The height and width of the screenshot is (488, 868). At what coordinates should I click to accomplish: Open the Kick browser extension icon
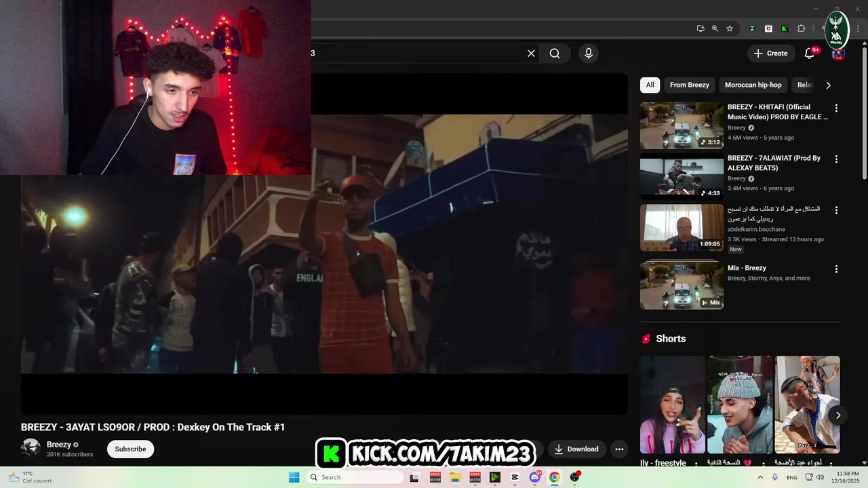point(785,28)
